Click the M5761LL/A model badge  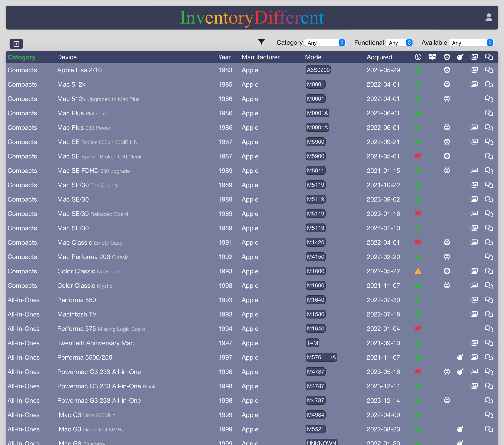(x=321, y=357)
